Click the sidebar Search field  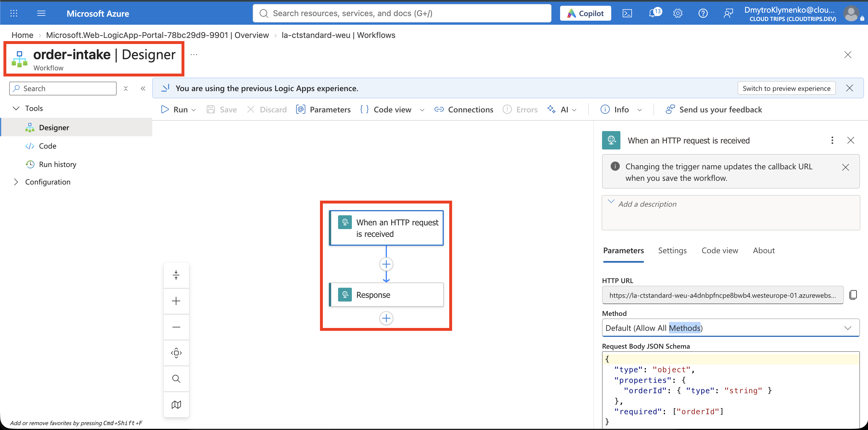(x=63, y=88)
